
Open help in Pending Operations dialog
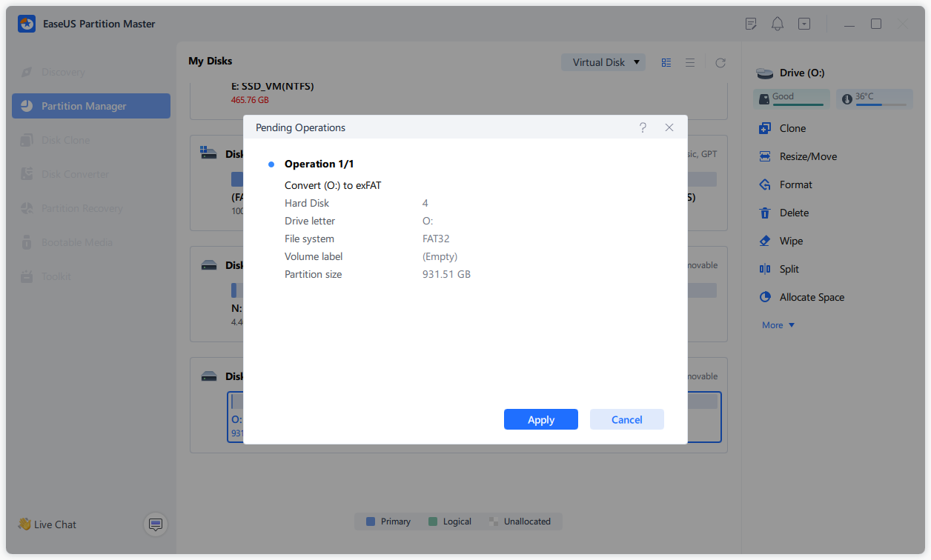[643, 127]
